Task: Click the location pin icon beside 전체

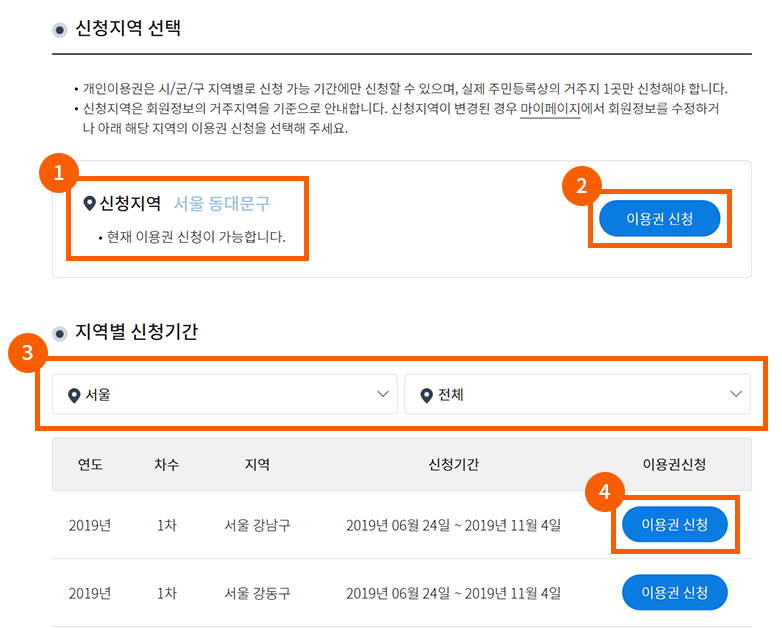Action: (426, 396)
